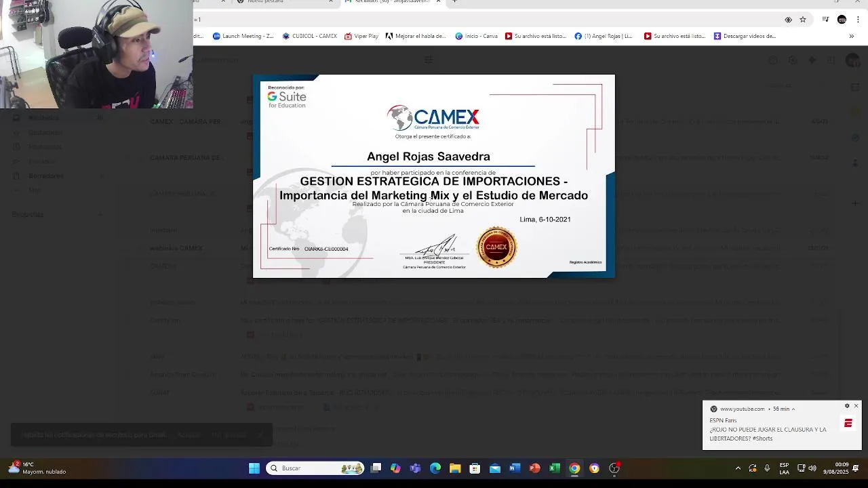Click the CAMEX certificate image preview

tap(434, 176)
